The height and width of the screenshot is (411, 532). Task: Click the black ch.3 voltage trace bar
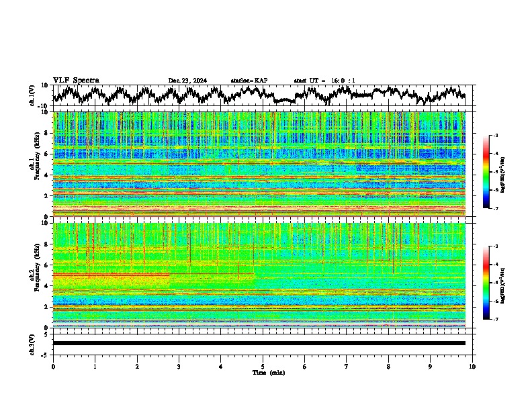tap(259, 343)
